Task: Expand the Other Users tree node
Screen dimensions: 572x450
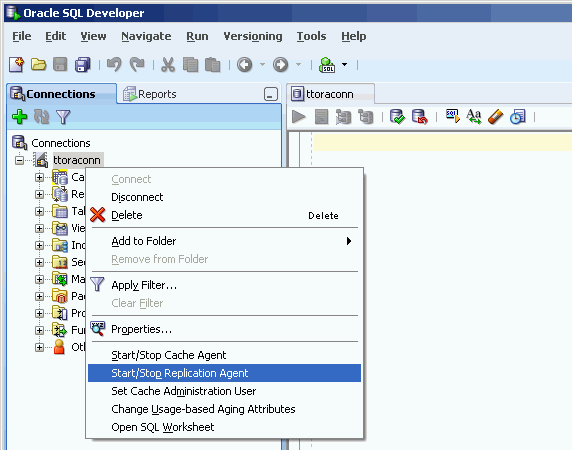Action: (x=39, y=347)
